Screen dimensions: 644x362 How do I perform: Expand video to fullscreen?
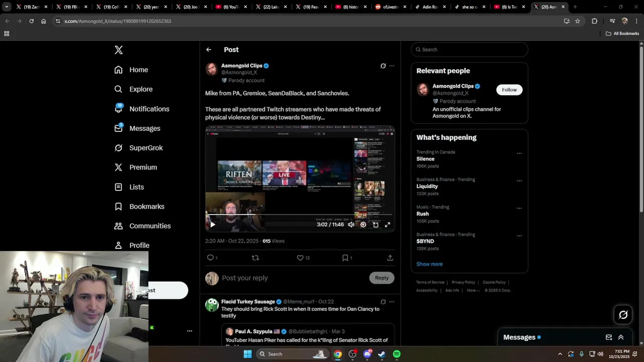[x=387, y=225]
